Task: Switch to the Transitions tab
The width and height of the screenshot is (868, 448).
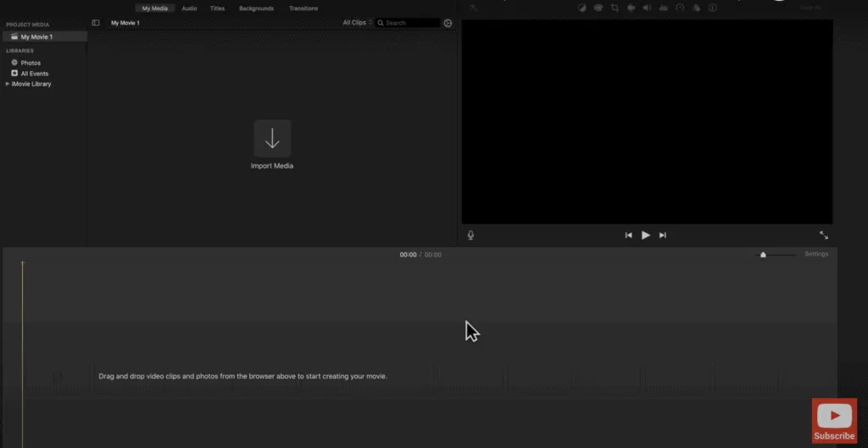Action: 303,8
